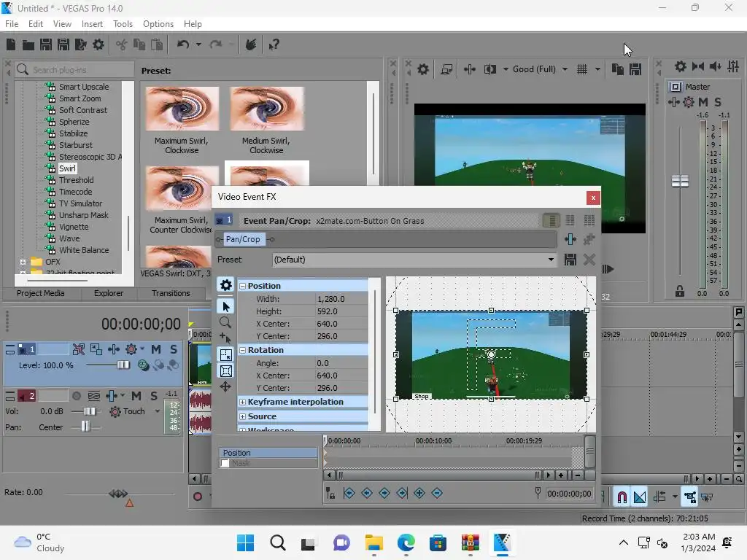Open the Insert menu
This screenshot has width=747, height=560.
[92, 24]
